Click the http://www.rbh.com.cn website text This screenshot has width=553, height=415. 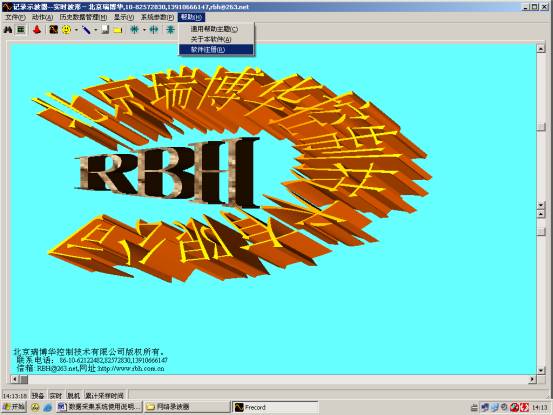pos(131,369)
